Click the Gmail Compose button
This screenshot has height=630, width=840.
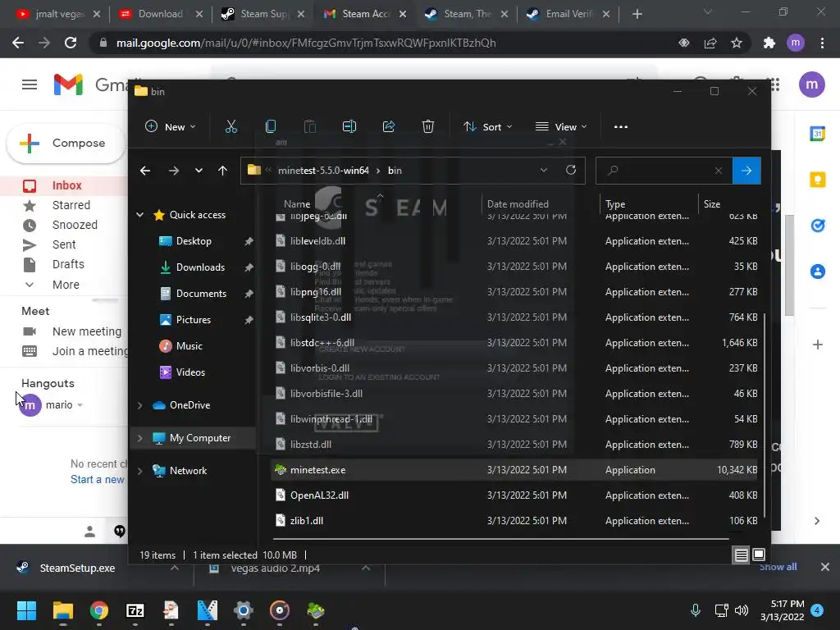click(66, 143)
